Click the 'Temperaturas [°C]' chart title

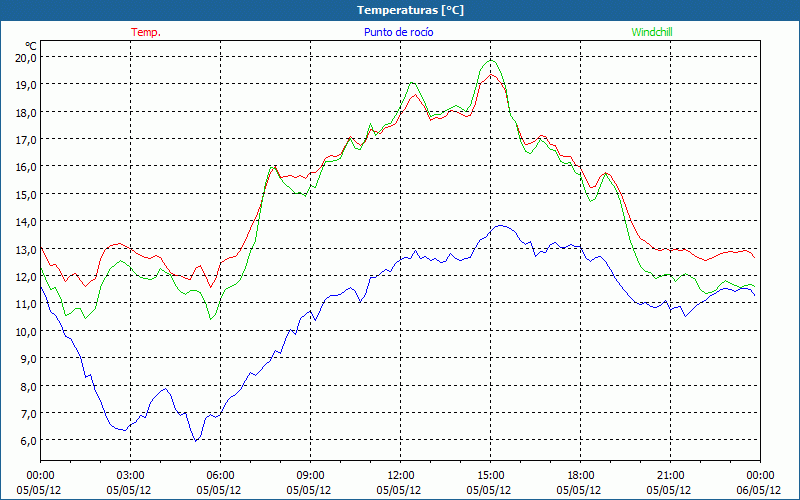point(410,10)
